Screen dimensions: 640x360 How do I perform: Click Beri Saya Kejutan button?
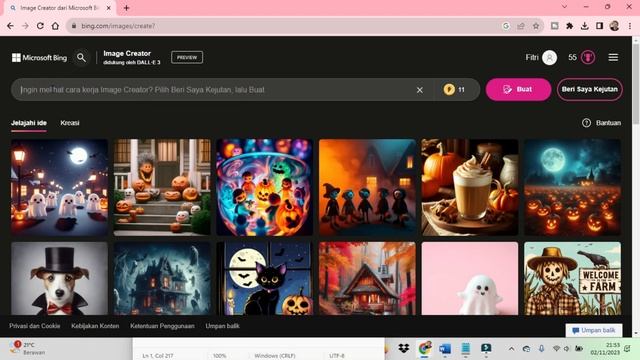click(589, 89)
